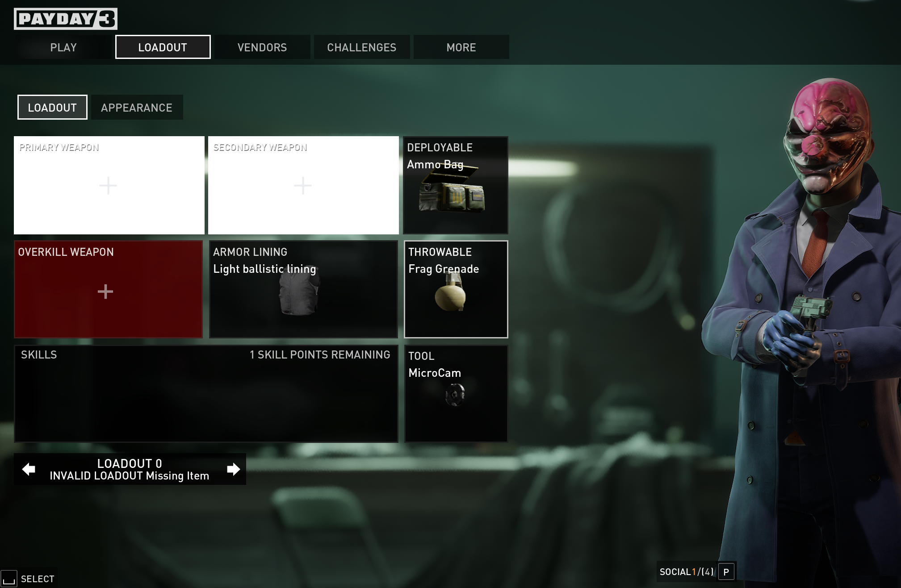The width and height of the screenshot is (901, 588).
Task: Expand the SKILLS panel section
Action: coord(205,394)
